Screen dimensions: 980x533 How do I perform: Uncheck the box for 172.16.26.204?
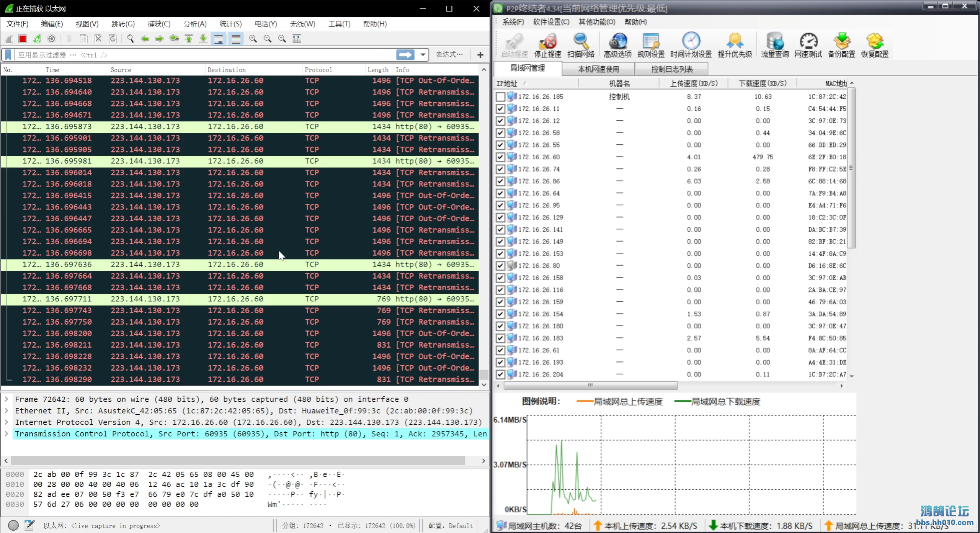pyautogui.click(x=500, y=374)
